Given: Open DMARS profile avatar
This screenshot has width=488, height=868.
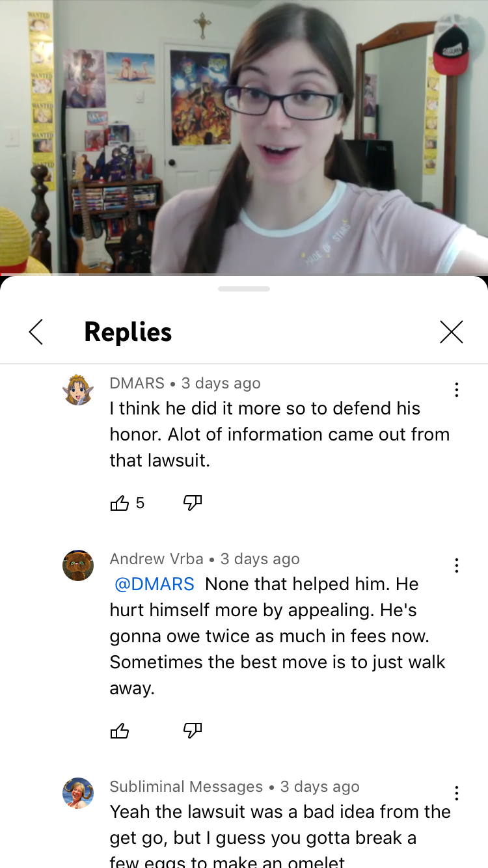Looking at the screenshot, I should [x=78, y=390].
